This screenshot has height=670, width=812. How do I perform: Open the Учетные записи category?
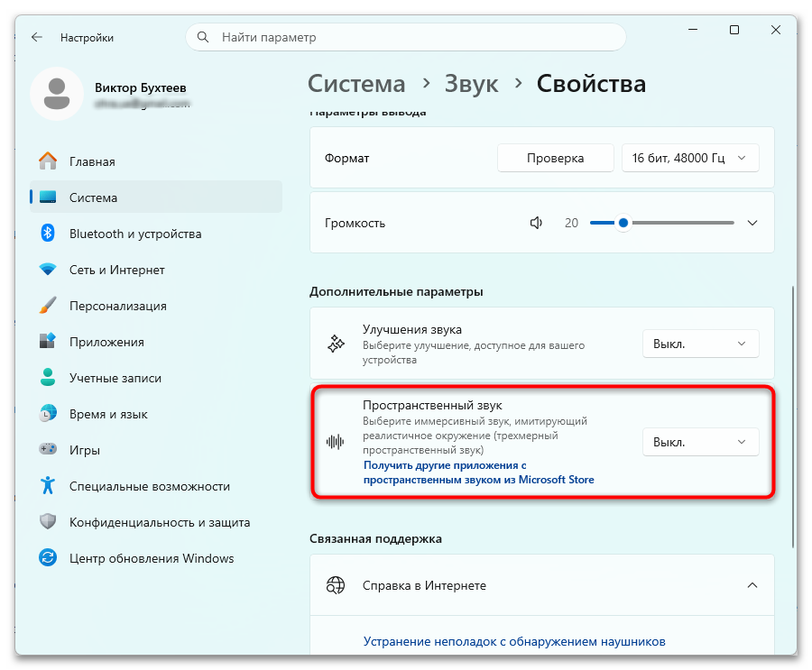156,378
